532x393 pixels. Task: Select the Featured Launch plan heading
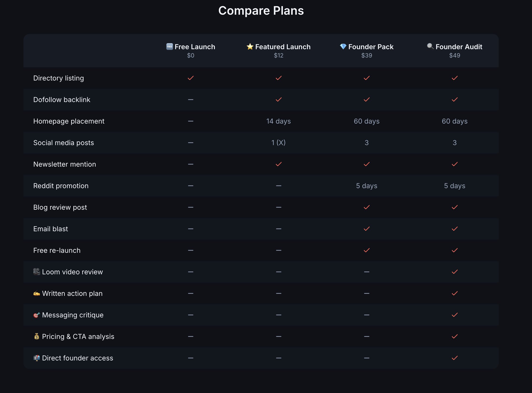[x=278, y=47]
